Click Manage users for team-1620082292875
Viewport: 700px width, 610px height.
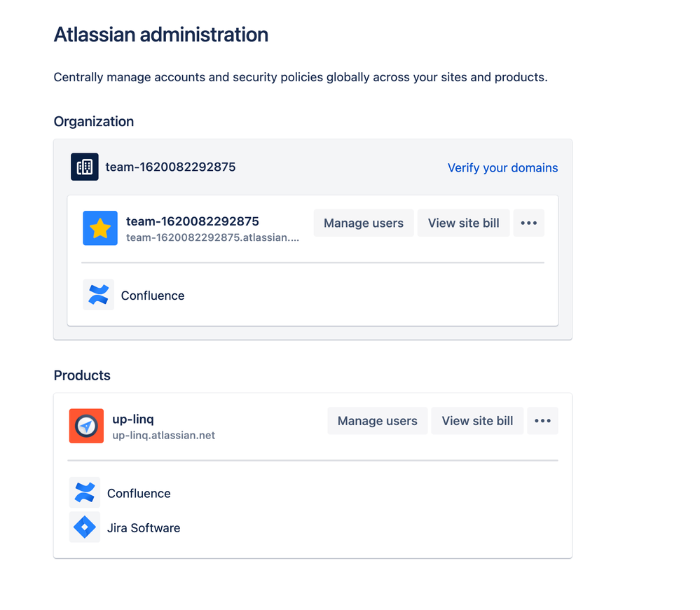364,223
